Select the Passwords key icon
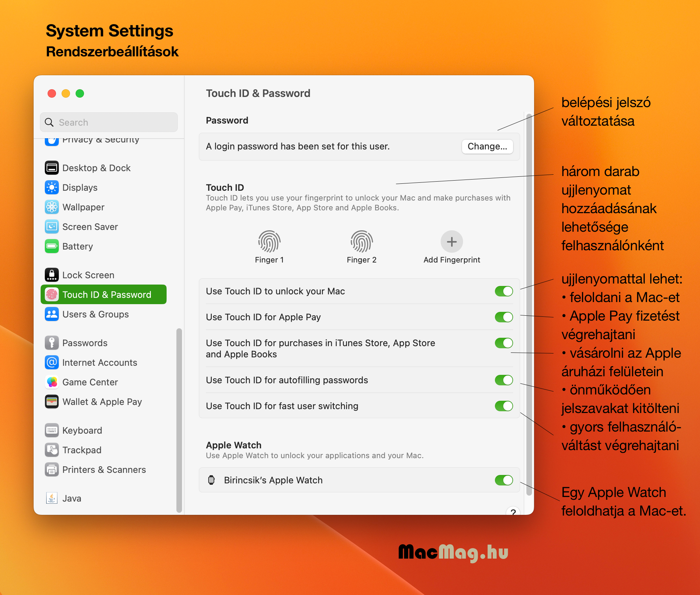Screen dimensions: 700x595 (x=52, y=343)
